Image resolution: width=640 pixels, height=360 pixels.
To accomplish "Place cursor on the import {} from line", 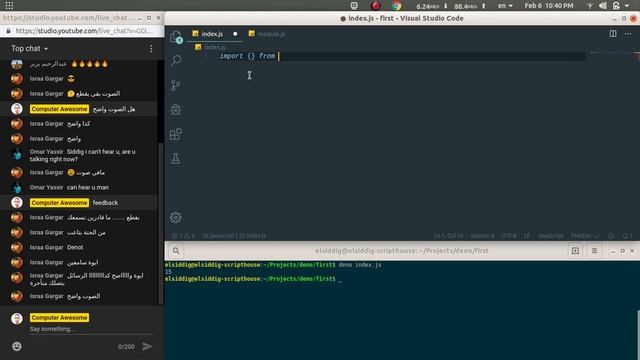I will tap(248, 56).
